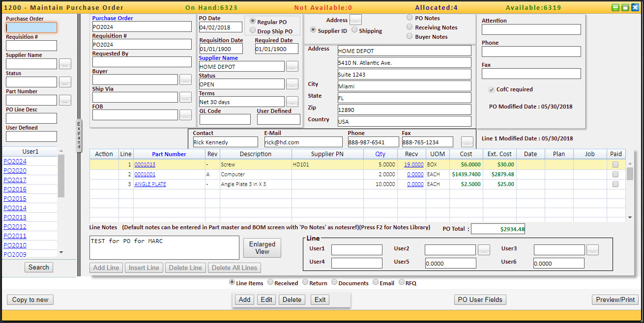Switch to RFQ view

pyautogui.click(x=402, y=282)
